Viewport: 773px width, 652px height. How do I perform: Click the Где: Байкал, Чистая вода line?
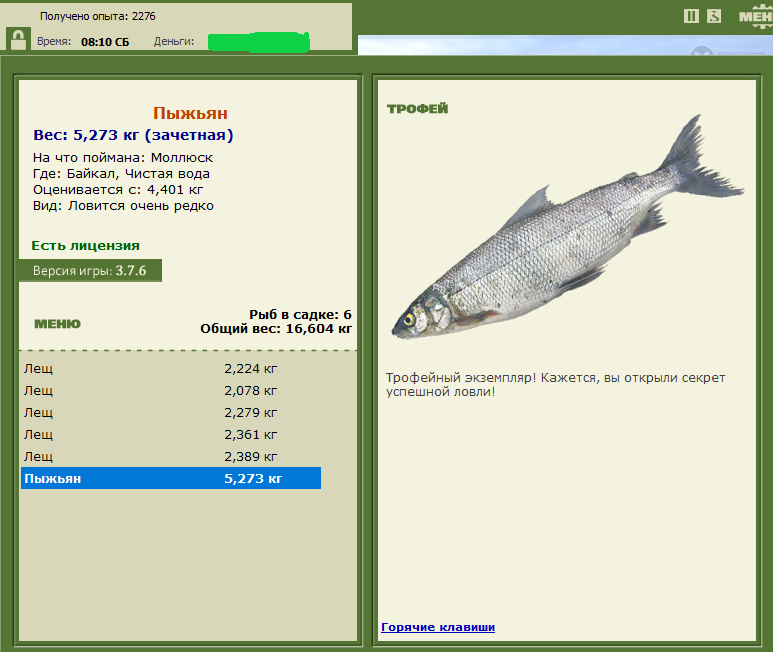click(121, 173)
